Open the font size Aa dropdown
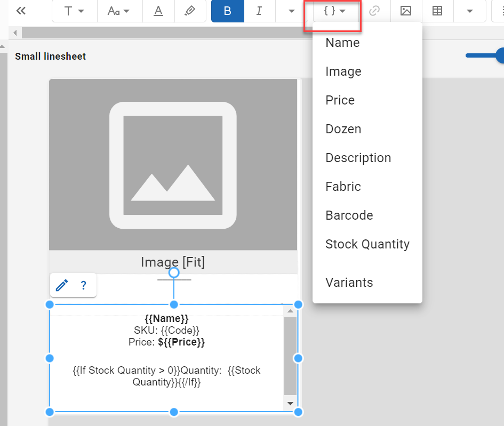Viewport: 504px width, 426px height. tap(119, 11)
